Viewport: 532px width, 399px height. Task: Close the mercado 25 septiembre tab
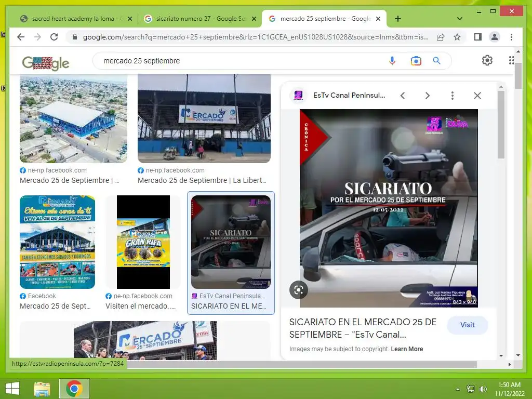coord(378,19)
